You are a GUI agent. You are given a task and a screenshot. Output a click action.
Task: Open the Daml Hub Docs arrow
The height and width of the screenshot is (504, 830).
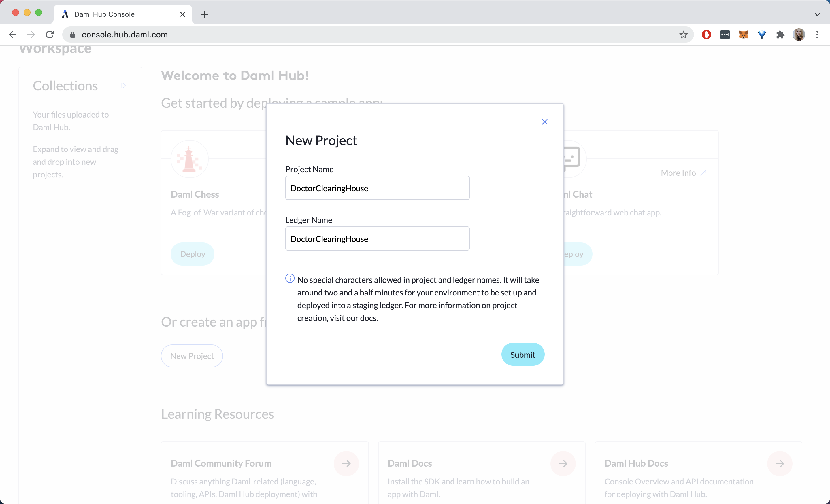click(780, 464)
